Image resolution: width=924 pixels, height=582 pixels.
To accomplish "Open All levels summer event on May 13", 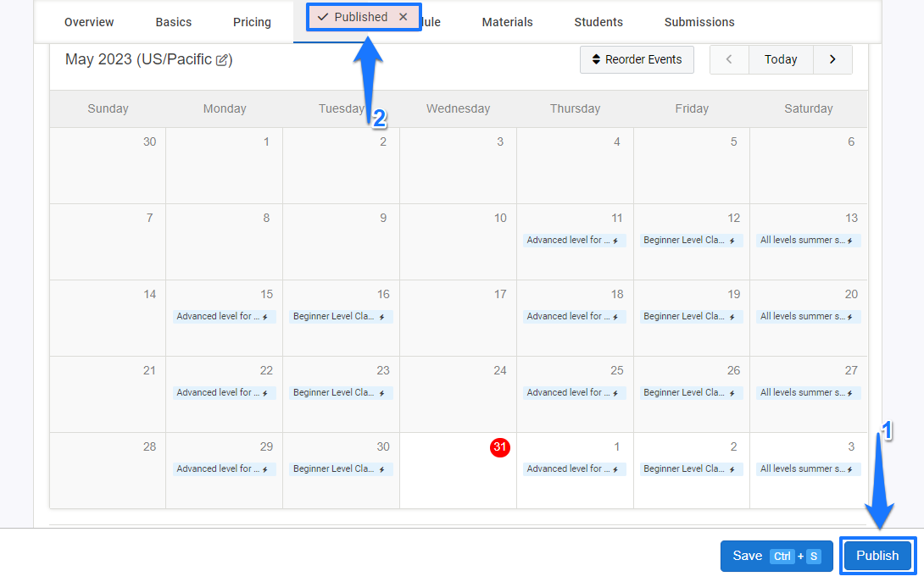I will [808, 241].
